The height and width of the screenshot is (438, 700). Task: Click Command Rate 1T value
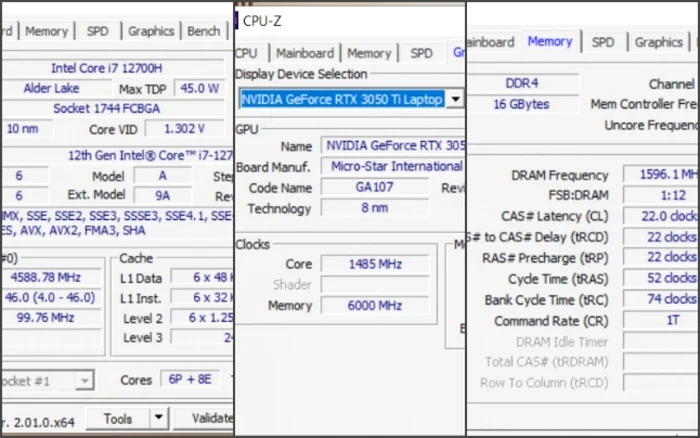pyautogui.click(x=661, y=320)
